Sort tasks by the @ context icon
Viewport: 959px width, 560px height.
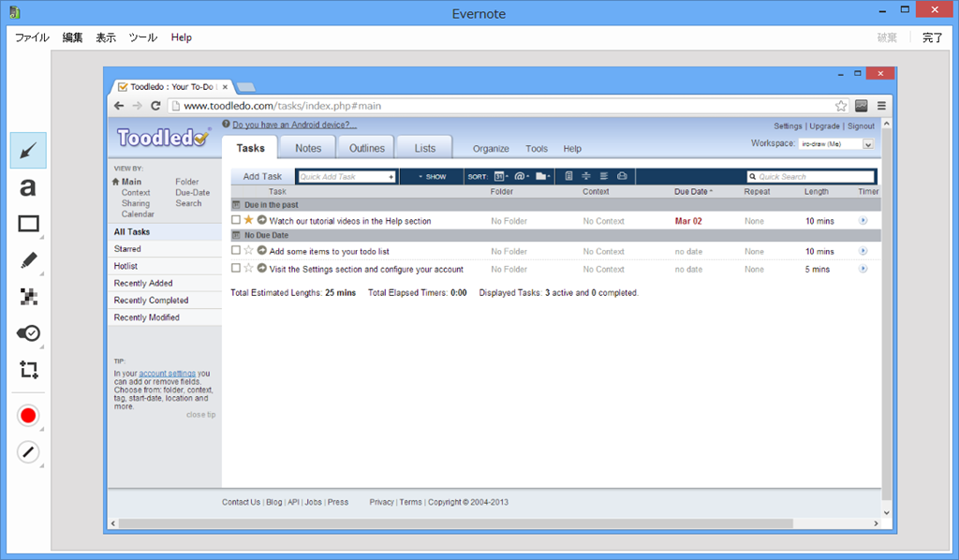tap(521, 176)
